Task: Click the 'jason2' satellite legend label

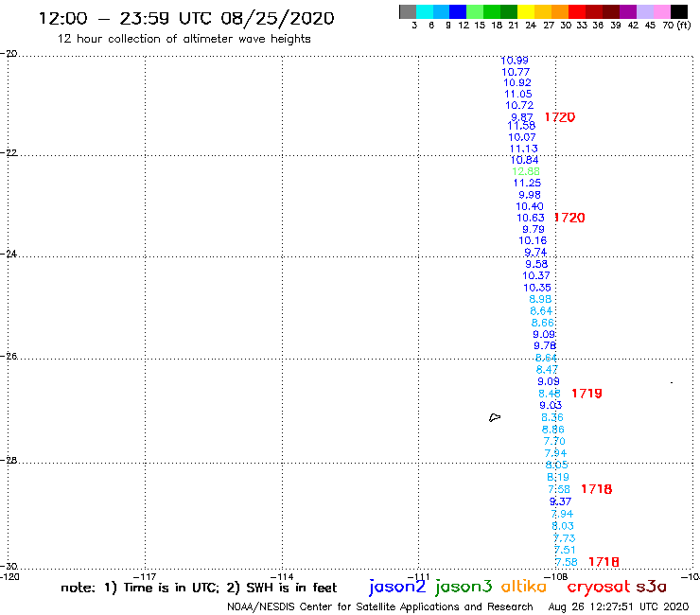Action: (x=397, y=587)
